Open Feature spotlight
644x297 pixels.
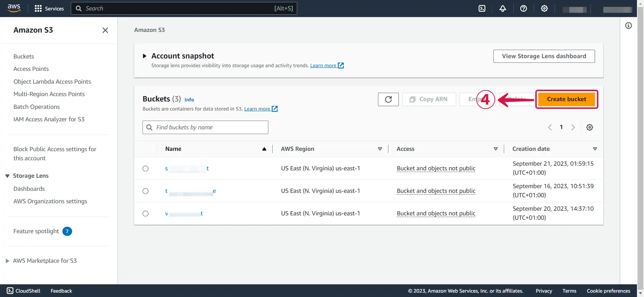click(x=36, y=231)
